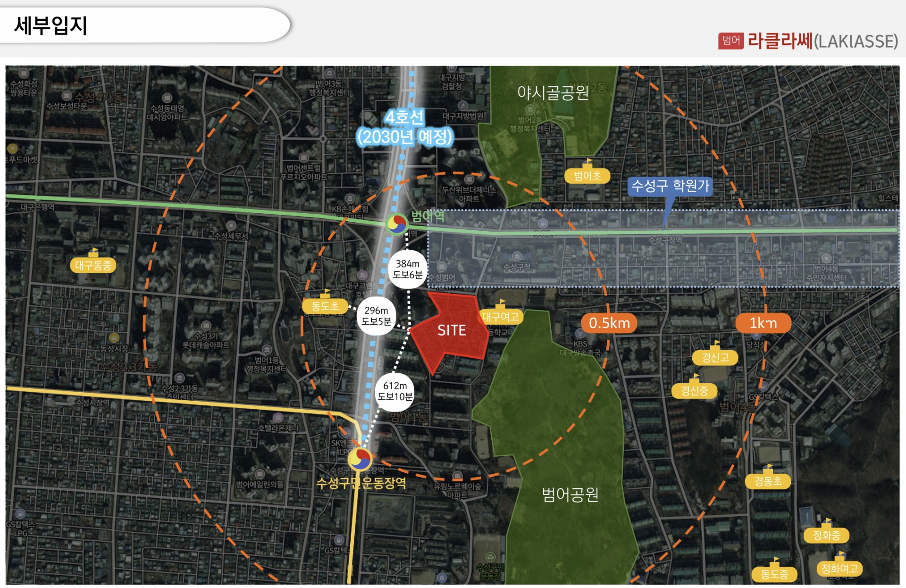Click the 대구지방법원 map label
This screenshot has height=588, width=906.
point(463,116)
